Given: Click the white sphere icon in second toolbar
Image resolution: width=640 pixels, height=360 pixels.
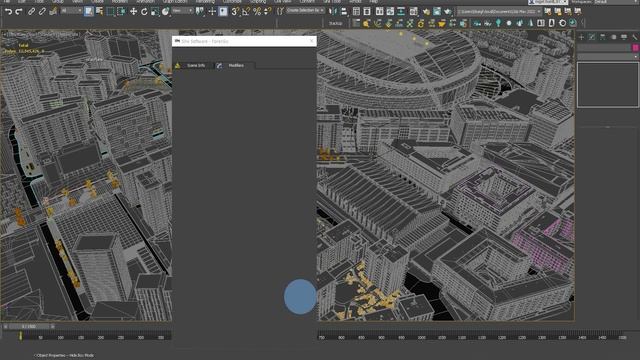Looking at the screenshot, I should 509,23.
